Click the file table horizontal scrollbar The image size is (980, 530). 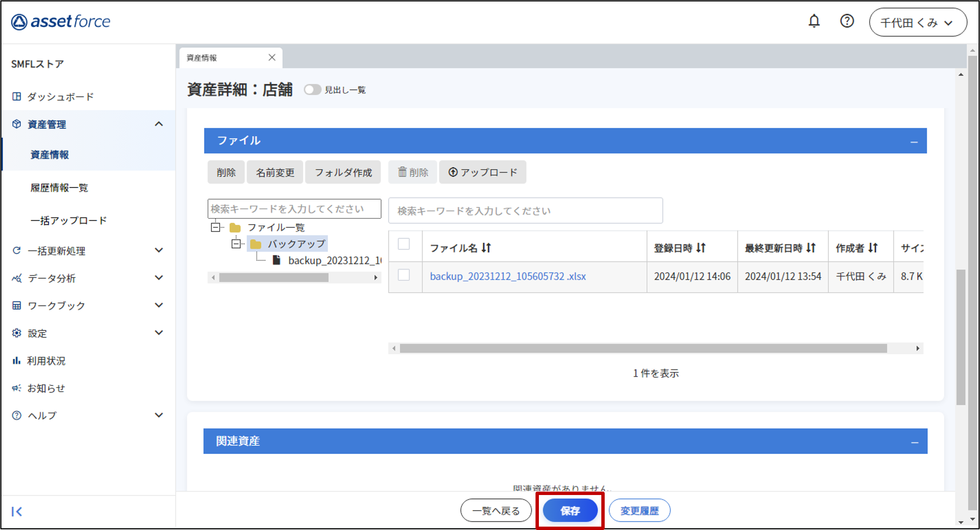[x=643, y=348]
